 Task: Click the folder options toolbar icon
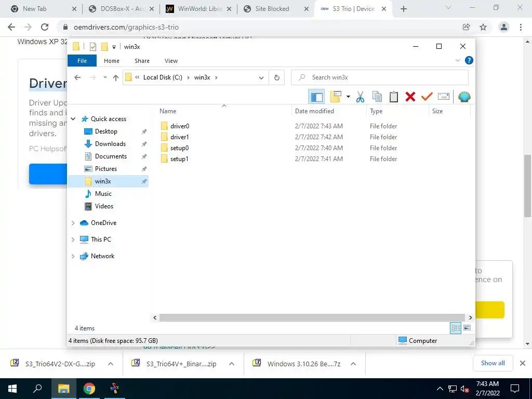[x=335, y=97]
